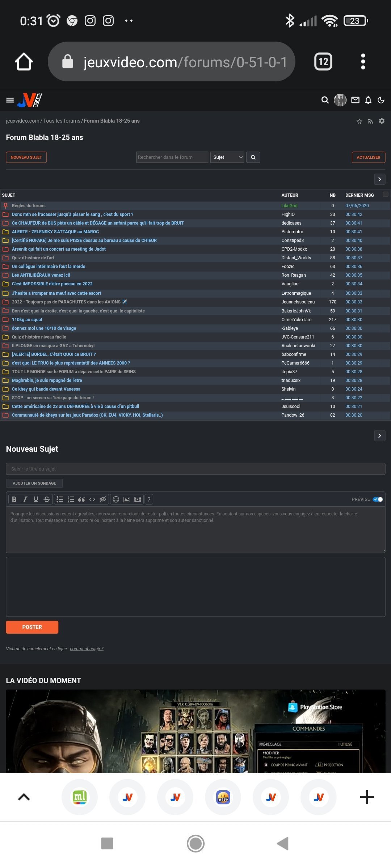Apply italic formatting in the editor
Viewport: 391px width, 868px height.
pos(25,499)
